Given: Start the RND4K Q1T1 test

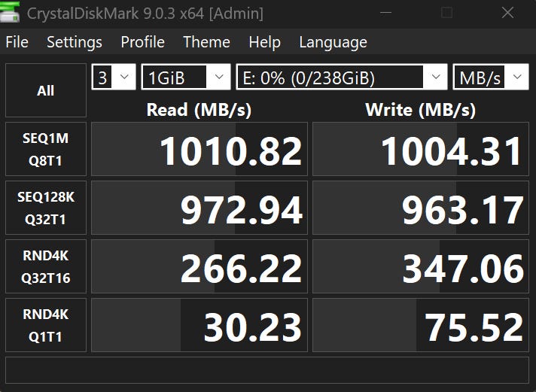Looking at the screenshot, I should click(46, 325).
